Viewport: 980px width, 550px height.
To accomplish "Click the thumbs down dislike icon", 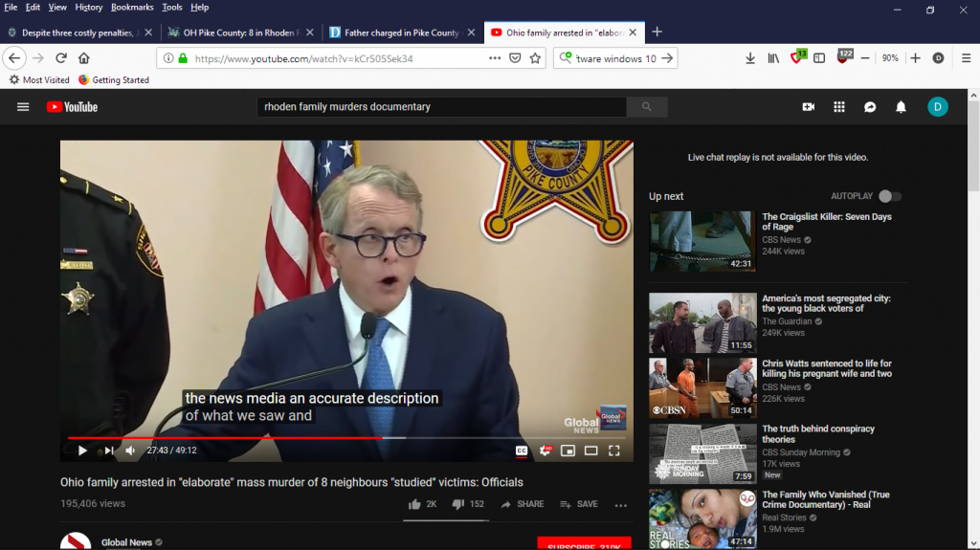I will click(x=457, y=504).
